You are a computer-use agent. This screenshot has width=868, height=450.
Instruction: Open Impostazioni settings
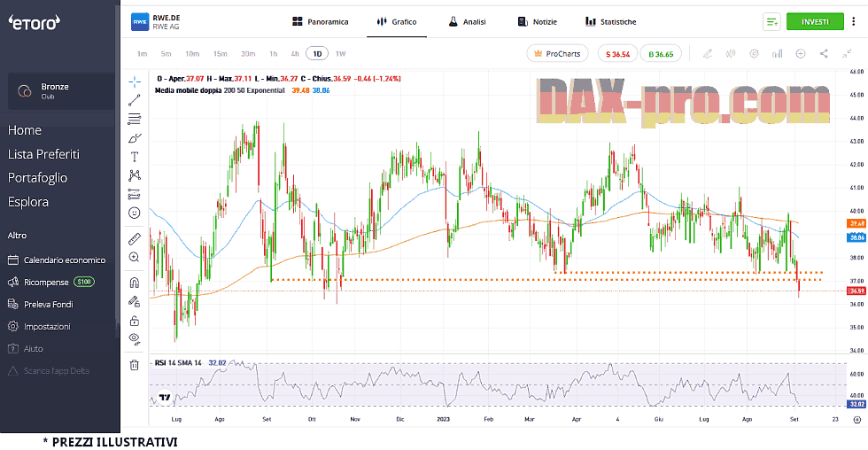(x=39, y=327)
